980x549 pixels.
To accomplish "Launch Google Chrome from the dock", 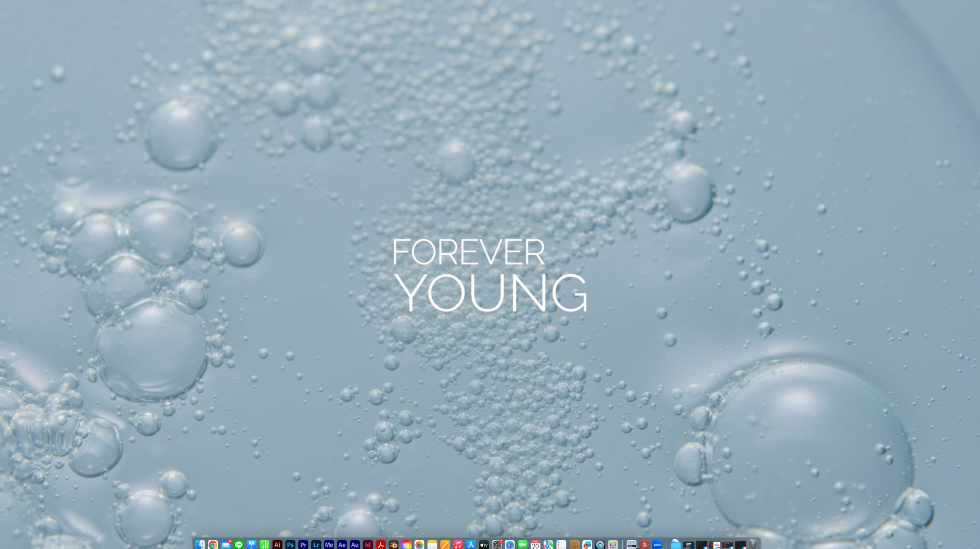I will pyautogui.click(x=213, y=545).
